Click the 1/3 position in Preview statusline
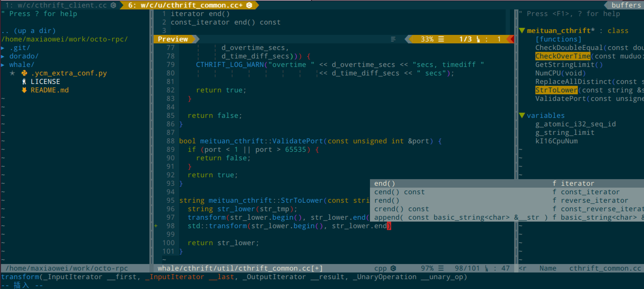 465,39
